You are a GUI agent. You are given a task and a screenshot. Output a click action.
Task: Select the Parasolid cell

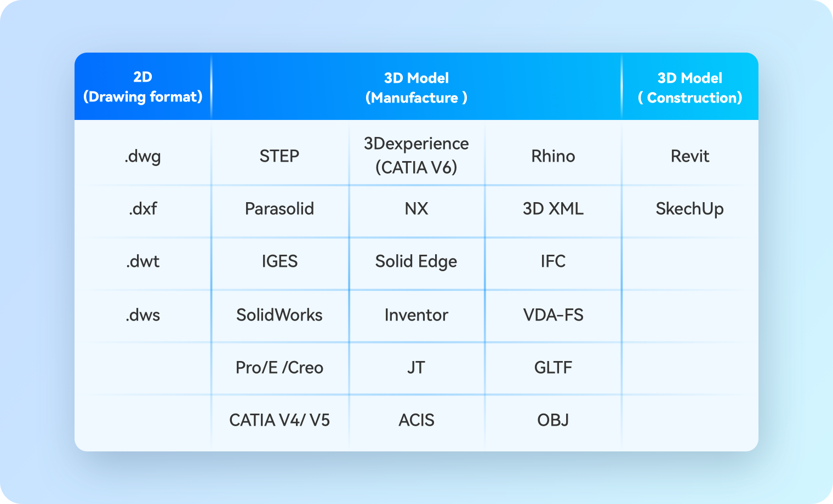click(279, 209)
